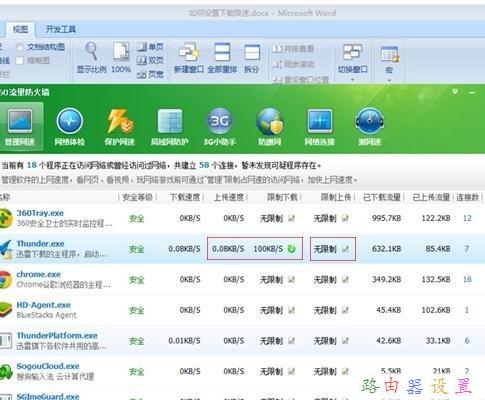The height and width of the screenshot is (400, 485).
Task: Sort by 已上传流量 column header
Action: pos(431,197)
